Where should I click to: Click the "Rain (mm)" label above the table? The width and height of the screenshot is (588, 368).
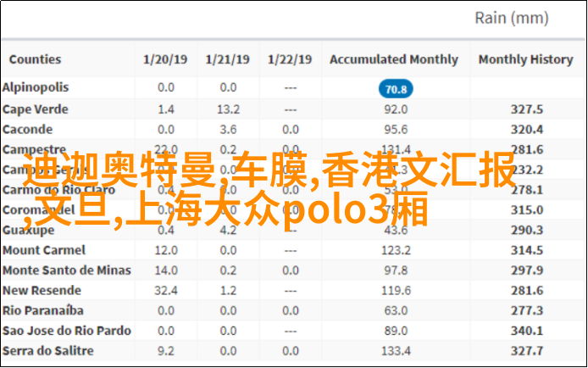[x=512, y=18]
